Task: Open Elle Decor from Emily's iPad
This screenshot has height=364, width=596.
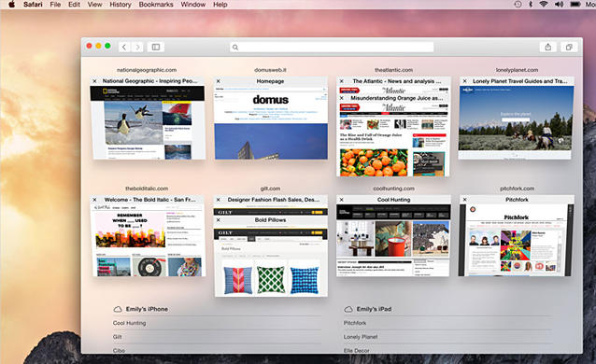Action: 356,350
